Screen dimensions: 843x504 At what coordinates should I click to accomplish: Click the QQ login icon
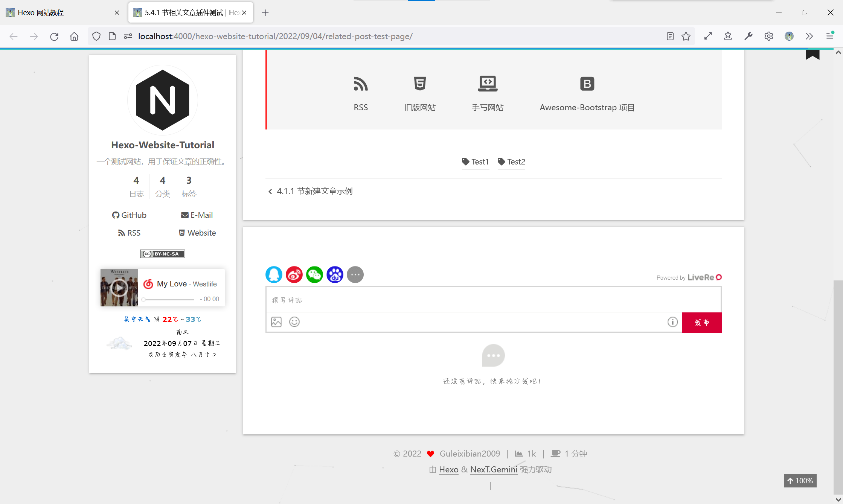click(x=274, y=274)
